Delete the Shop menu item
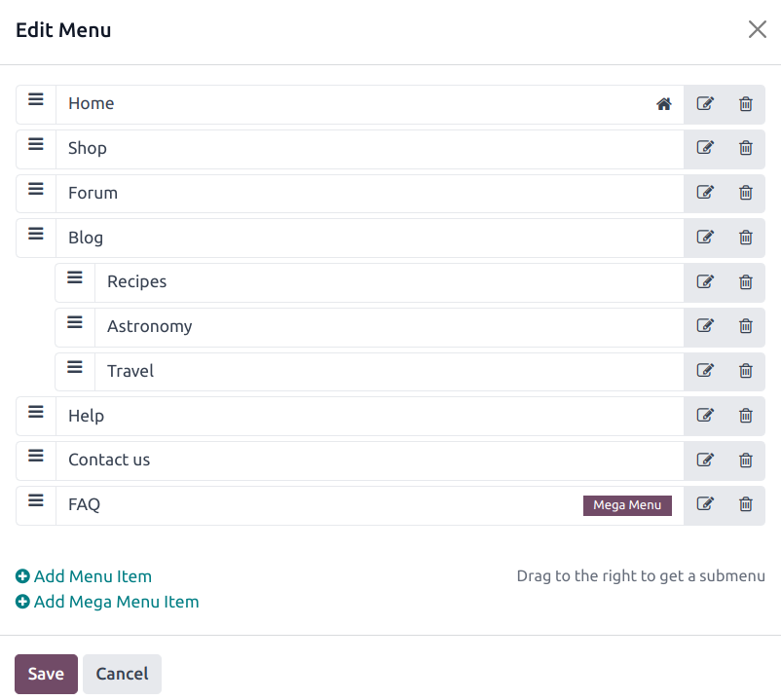 click(745, 148)
